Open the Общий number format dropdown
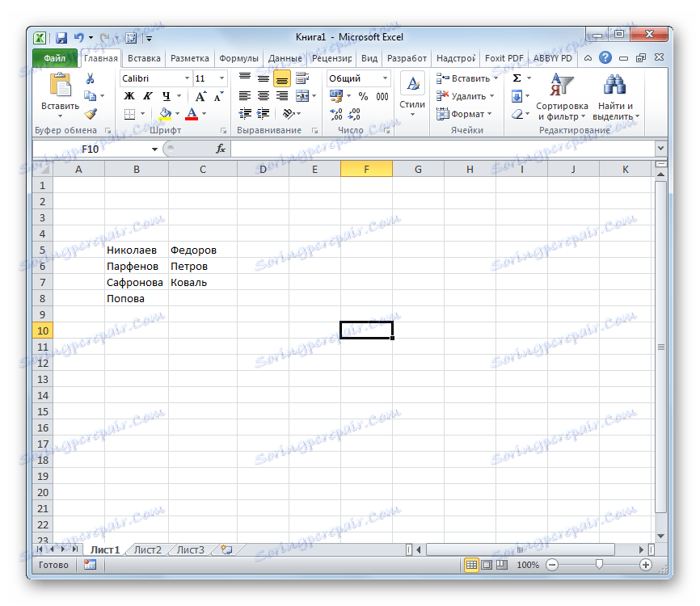700x606 pixels. [x=385, y=78]
